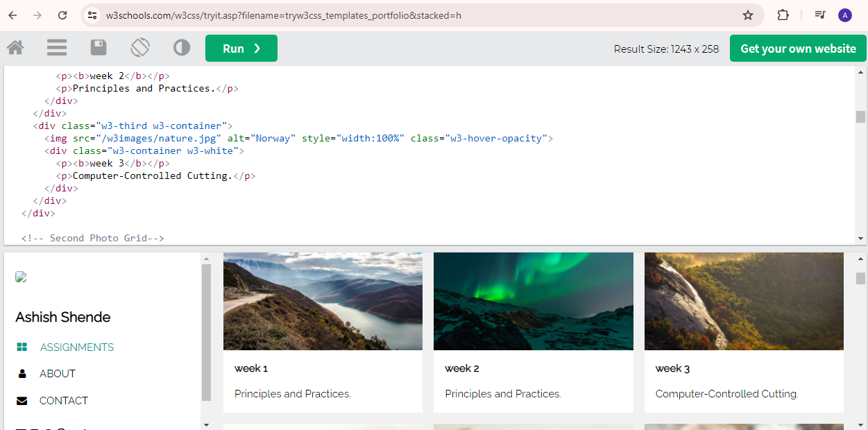
Task: Open media controls icon in toolbar
Action: tap(820, 15)
